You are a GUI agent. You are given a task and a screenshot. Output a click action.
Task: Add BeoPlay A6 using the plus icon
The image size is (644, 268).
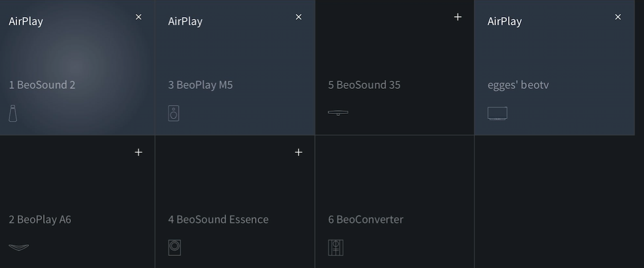[x=139, y=152]
